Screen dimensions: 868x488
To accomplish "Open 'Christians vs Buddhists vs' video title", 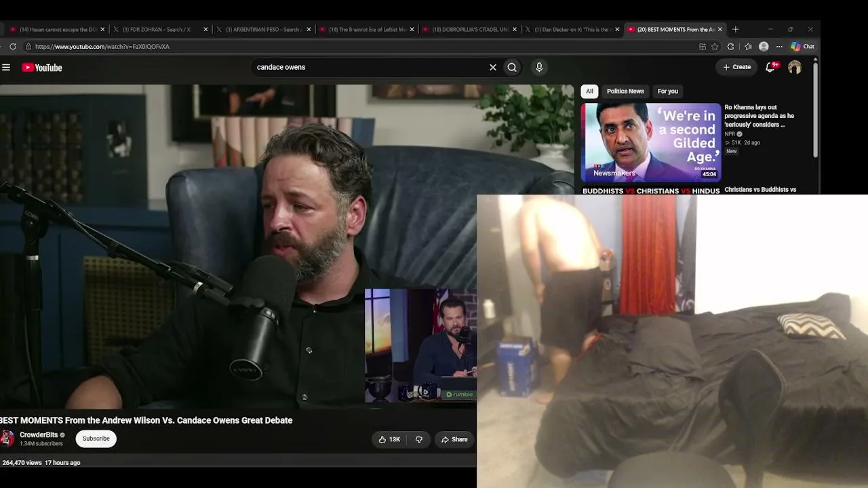I will [760, 190].
